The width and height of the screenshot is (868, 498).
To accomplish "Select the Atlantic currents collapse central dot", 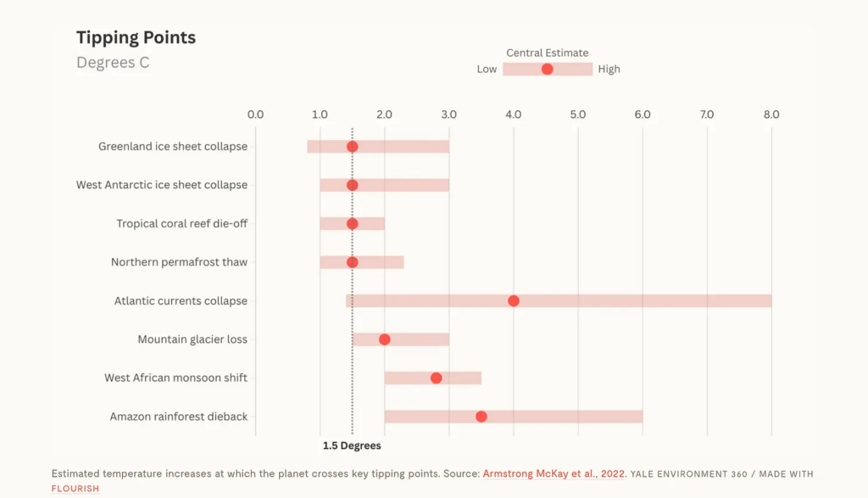I will point(514,301).
